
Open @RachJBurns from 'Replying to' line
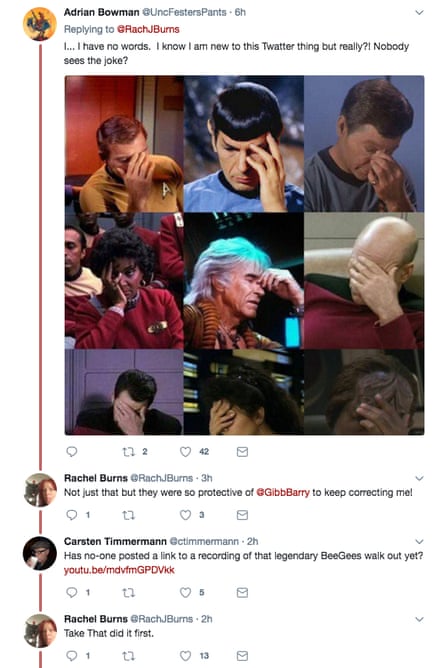[x=148, y=29]
